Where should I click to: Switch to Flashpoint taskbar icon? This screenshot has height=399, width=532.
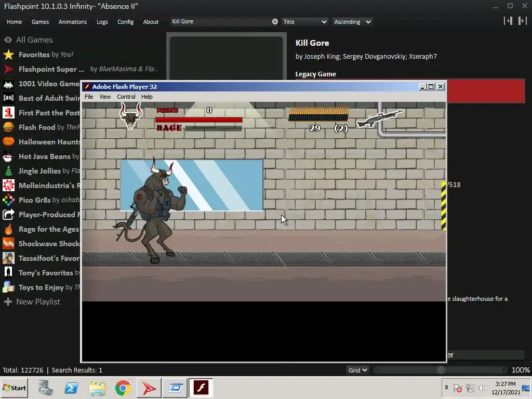[x=149, y=388]
